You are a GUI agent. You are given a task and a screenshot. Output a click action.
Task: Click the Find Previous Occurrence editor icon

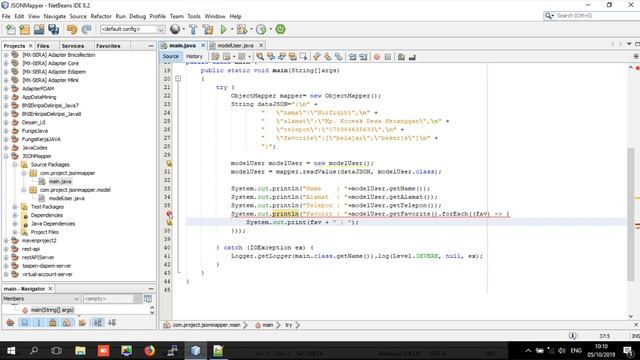pos(271,57)
